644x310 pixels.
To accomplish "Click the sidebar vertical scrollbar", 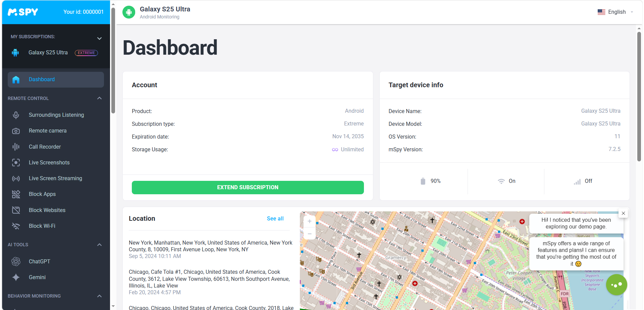I will pyautogui.click(x=113, y=60).
